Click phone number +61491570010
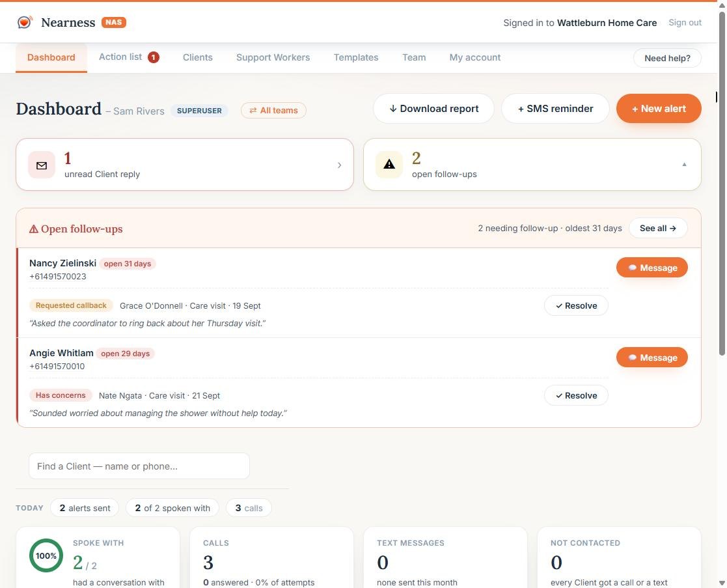 tap(57, 367)
